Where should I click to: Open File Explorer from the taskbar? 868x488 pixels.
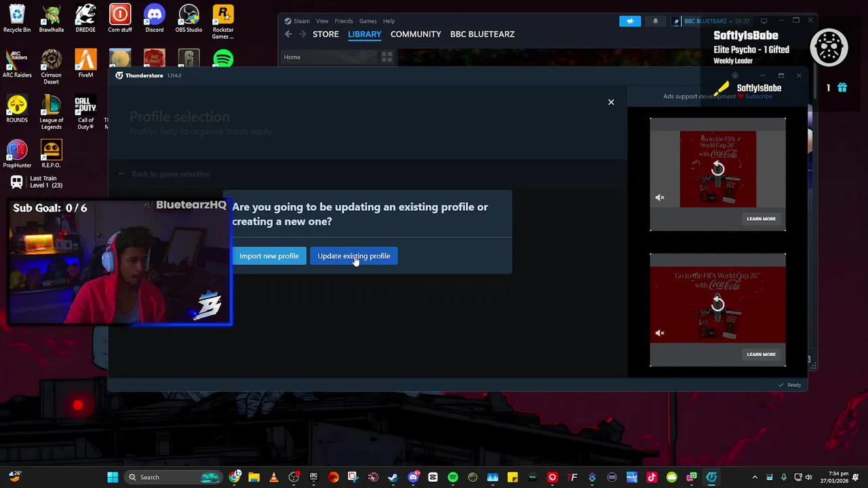(254, 477)
